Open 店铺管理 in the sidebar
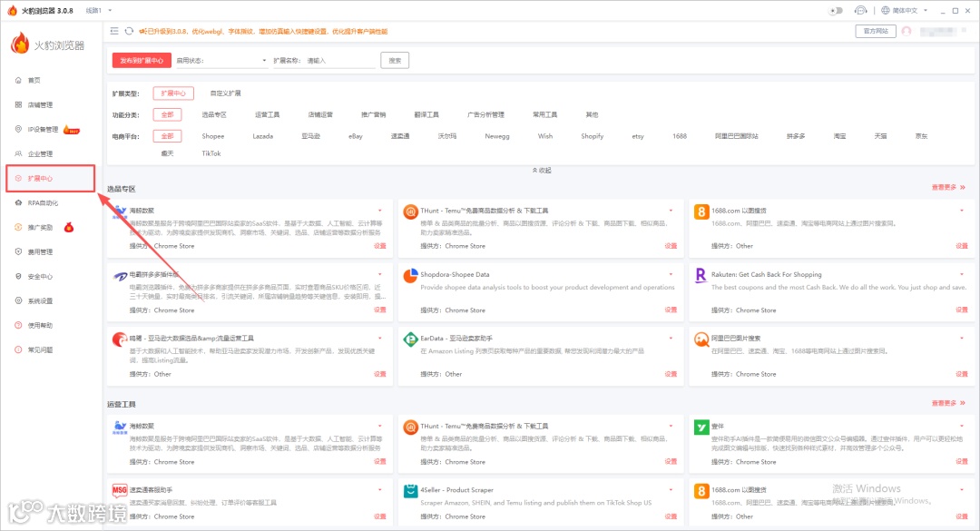This screenshot has height=531, width=980. pyautogui.click(x=40, y=104)
